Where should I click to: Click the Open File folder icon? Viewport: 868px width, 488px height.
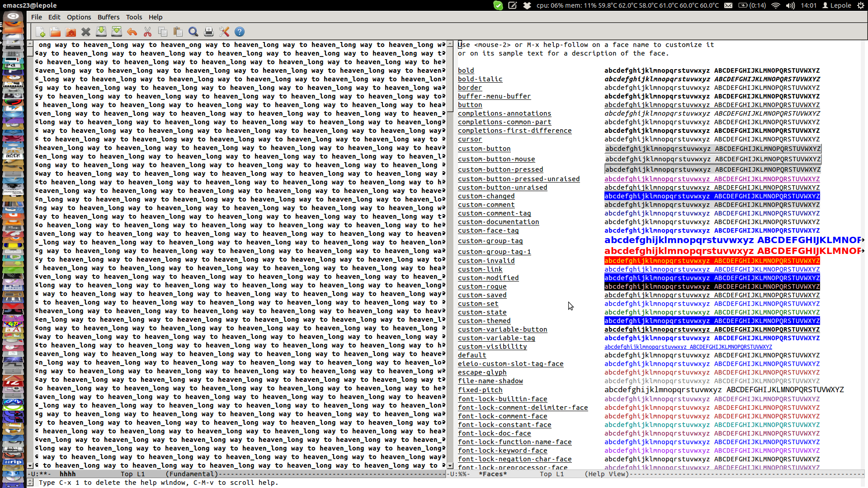click(x=55, y=32)
